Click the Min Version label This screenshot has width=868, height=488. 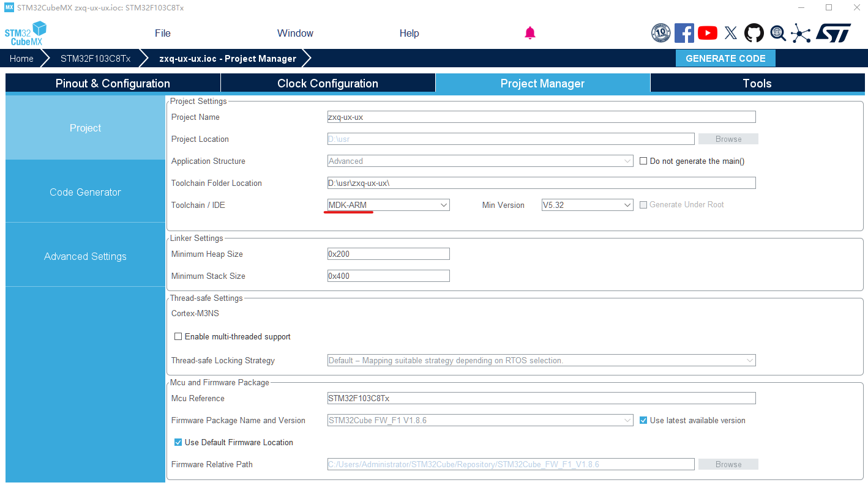click(x=503, y=205)
